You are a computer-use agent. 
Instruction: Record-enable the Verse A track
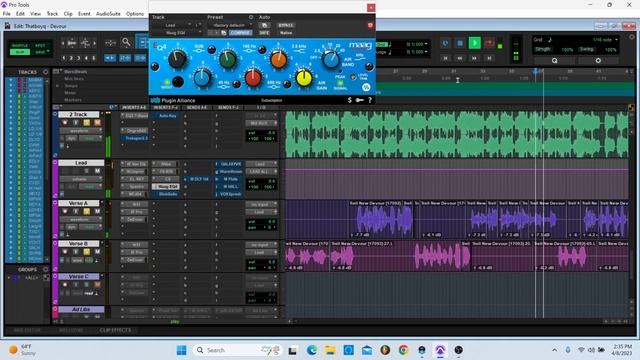pos(64,211)
